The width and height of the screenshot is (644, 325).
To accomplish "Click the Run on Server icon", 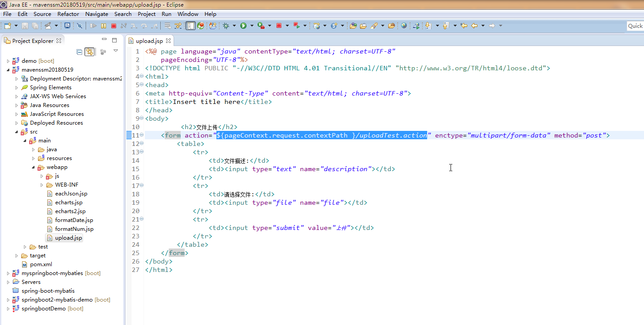I will [x=261, y=26].
